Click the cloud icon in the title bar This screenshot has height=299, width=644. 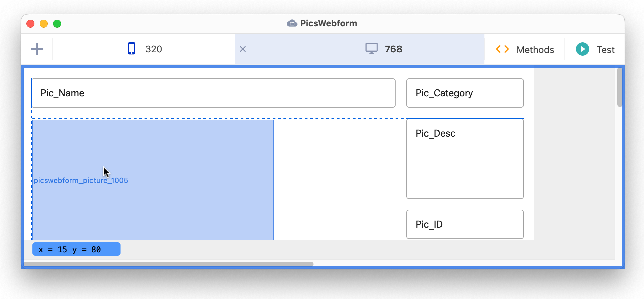click(292, 23)
